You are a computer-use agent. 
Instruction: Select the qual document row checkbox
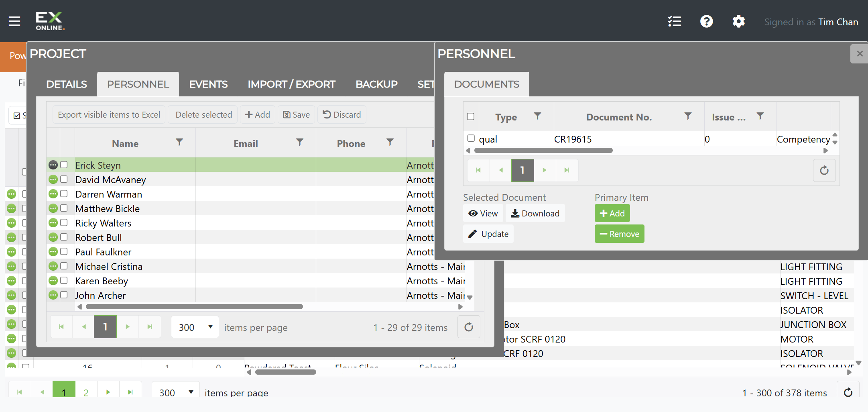click(x=471, y=138)
